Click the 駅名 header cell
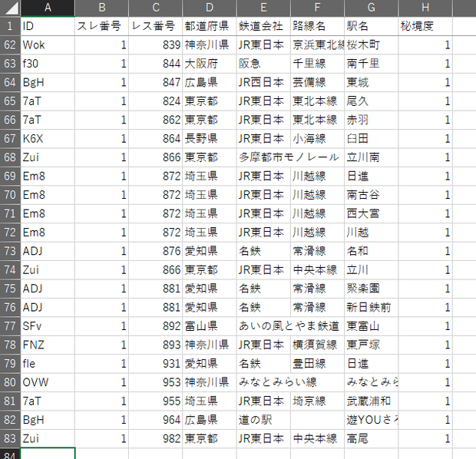 pos(372,26)
